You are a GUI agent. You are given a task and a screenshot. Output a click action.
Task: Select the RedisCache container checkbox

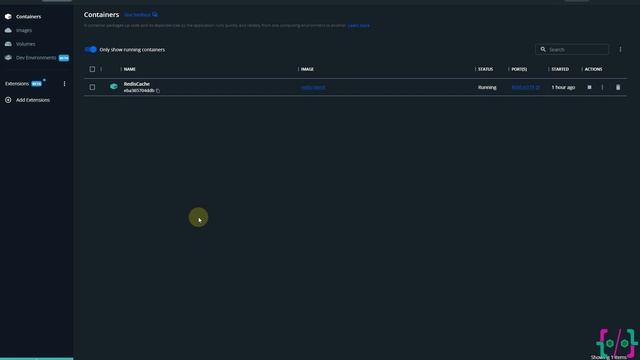point(92,87)
